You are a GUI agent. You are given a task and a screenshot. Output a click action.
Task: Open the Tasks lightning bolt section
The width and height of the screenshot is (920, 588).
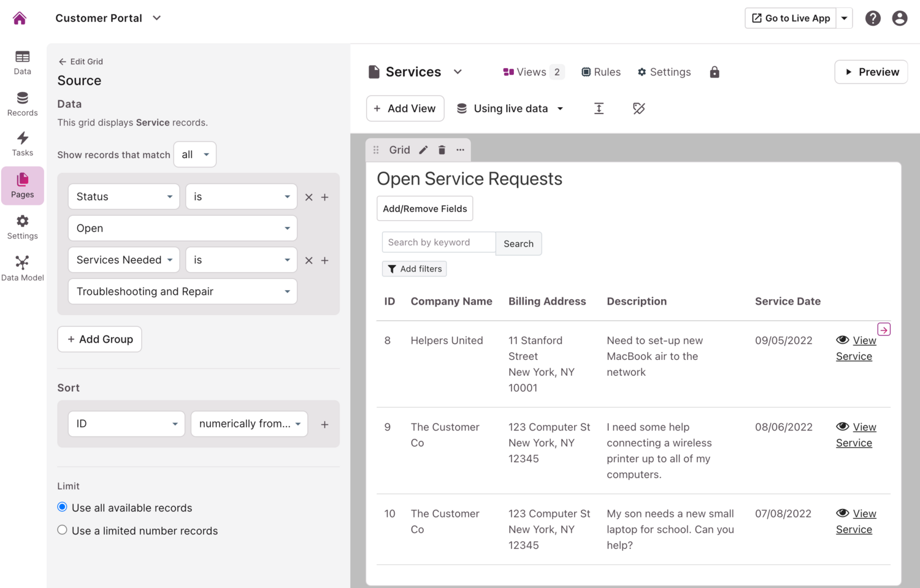(x=23, y=144)
